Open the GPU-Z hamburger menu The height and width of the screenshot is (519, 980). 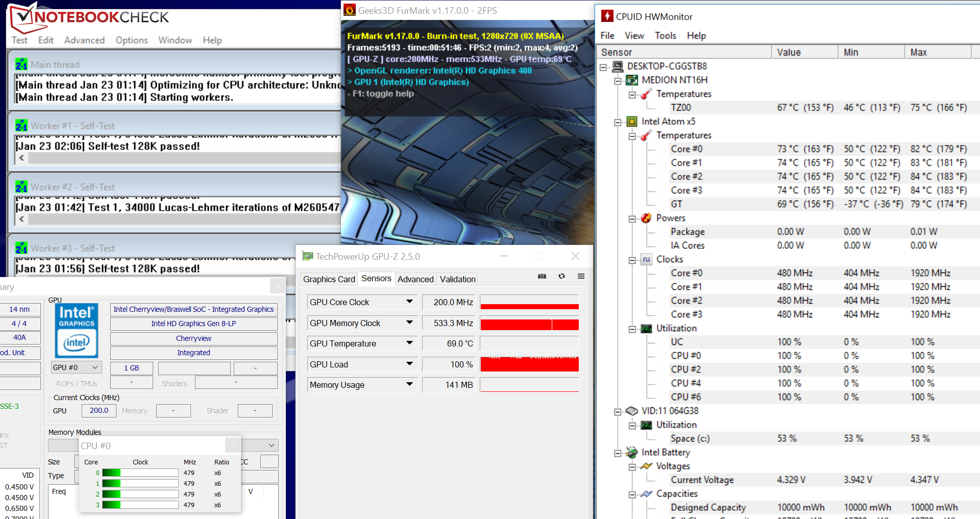click(x=581, y=276)
